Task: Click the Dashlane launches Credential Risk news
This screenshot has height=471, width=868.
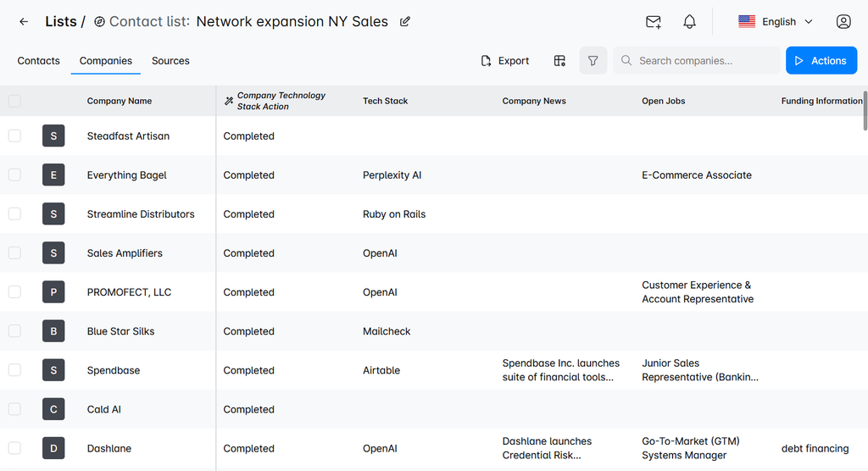Action: point(547,448)
